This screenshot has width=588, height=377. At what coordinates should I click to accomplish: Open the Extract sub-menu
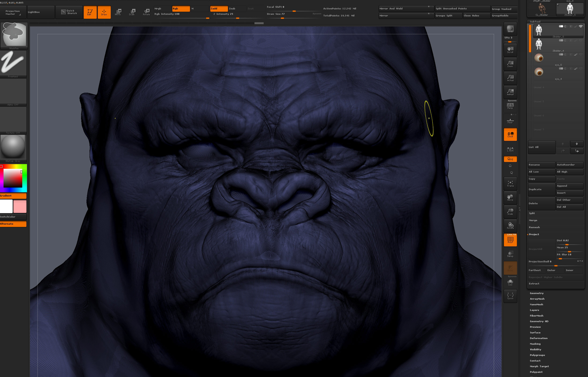[x=534, y=283]
